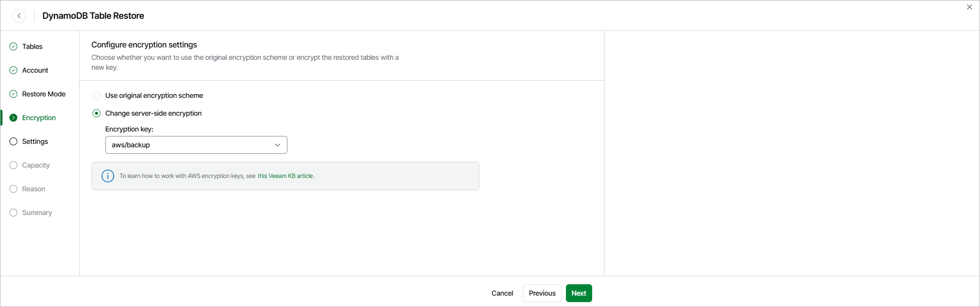Go to the Tables wizard step
This screenshot has height=307, width=980.
(x=32, y=46)
